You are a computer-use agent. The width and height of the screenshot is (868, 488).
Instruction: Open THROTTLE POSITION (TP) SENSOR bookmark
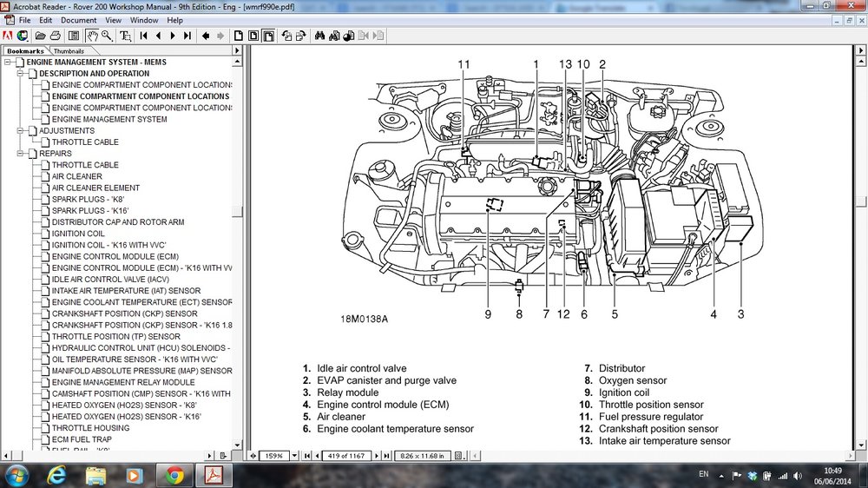(x=115, y=336)
